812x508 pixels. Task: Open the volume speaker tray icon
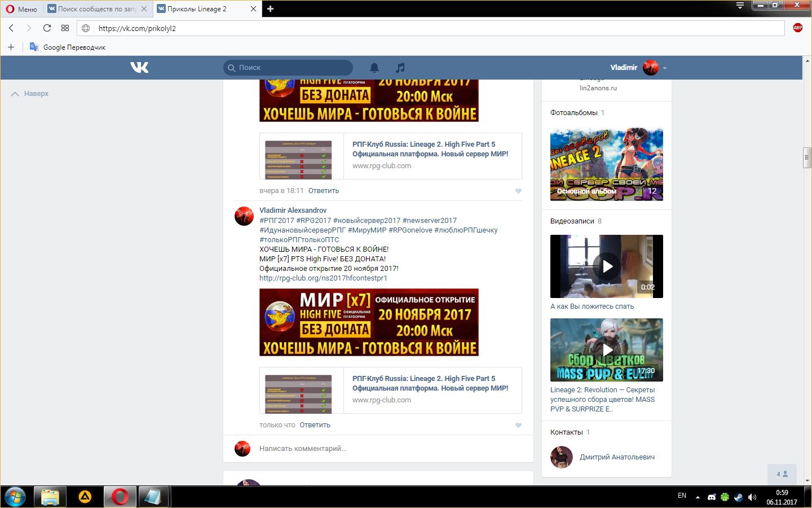point(752,497)
